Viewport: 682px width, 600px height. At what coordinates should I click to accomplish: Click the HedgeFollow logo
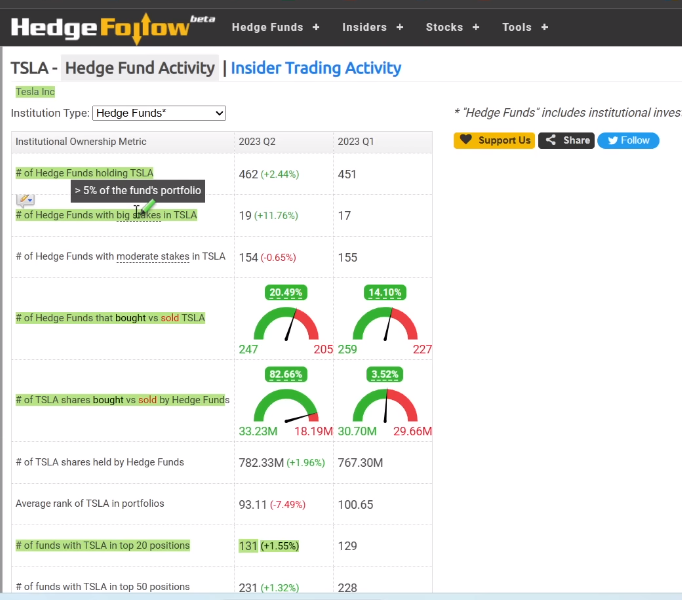click(x=113, y=28)
